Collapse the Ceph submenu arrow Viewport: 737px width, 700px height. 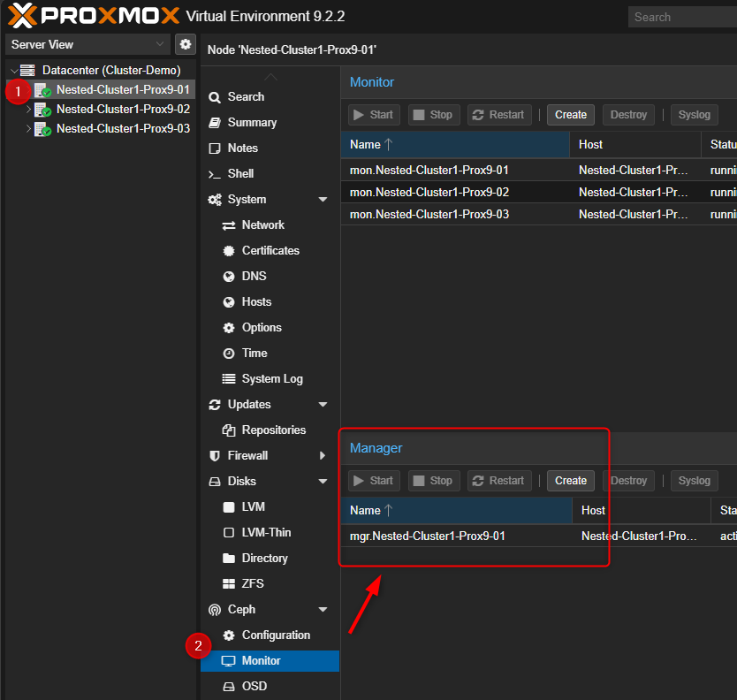pos(323,609)
